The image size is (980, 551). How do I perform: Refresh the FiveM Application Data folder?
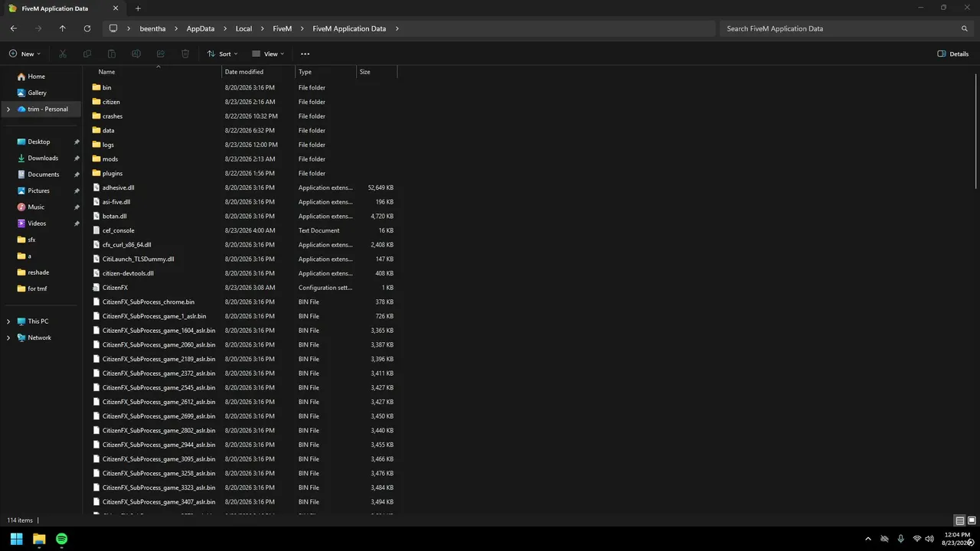(87, 28)
